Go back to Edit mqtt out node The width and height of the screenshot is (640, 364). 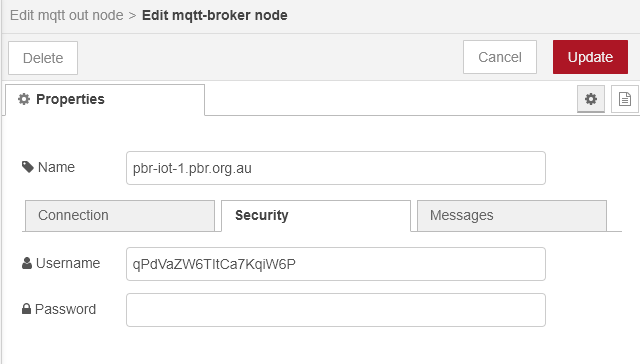[x=67, y=16]
